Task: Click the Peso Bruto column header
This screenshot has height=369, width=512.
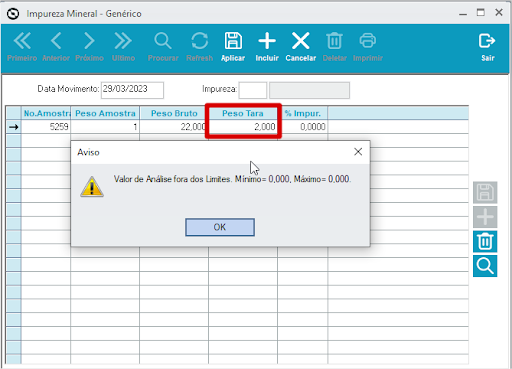Action: pos(174,113)
